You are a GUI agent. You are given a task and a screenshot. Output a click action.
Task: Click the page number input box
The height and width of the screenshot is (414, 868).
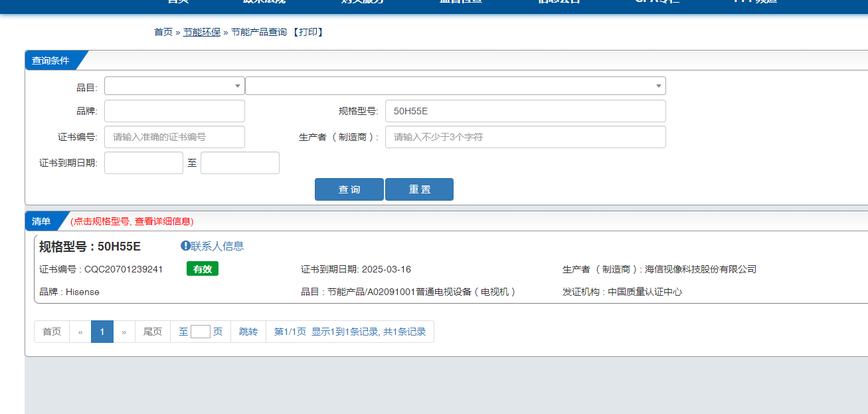(x=201, y=332)
